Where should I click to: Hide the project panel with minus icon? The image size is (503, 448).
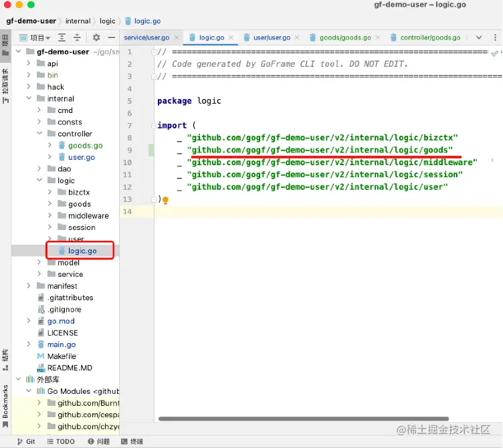coord(111,37)
